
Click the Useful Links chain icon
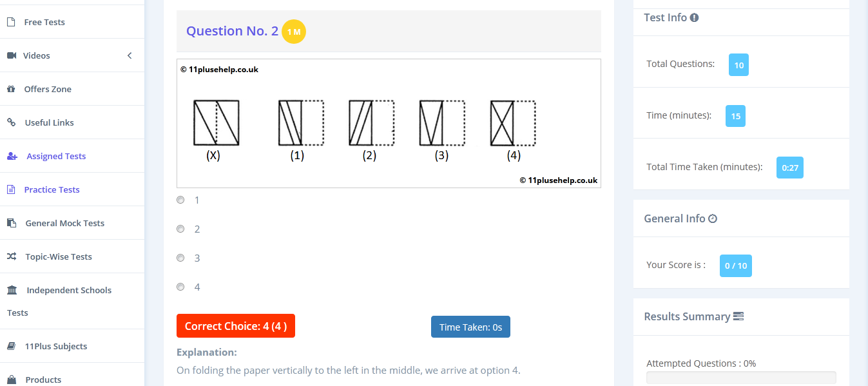coord(11,122)
